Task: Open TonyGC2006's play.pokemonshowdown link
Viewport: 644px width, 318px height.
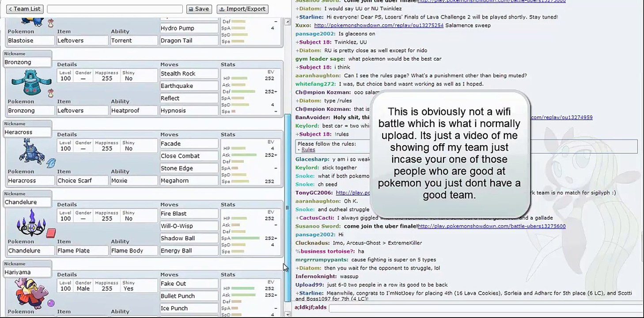Action: [352, 193]
